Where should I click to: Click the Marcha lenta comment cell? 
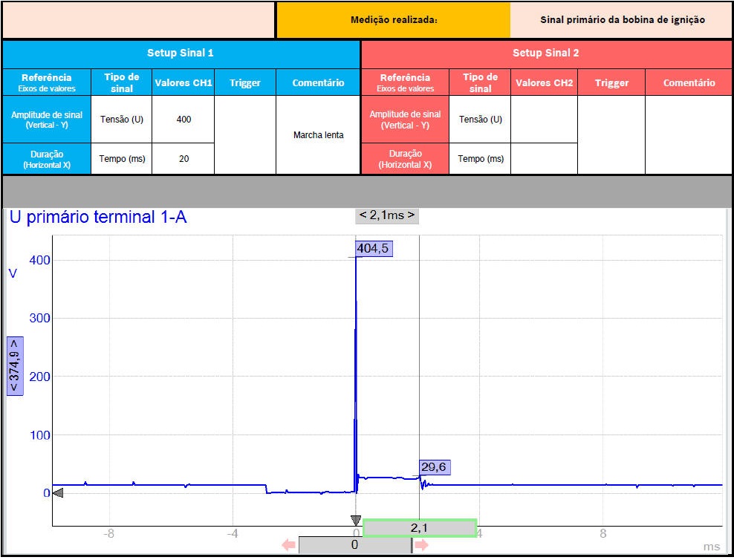318,135
